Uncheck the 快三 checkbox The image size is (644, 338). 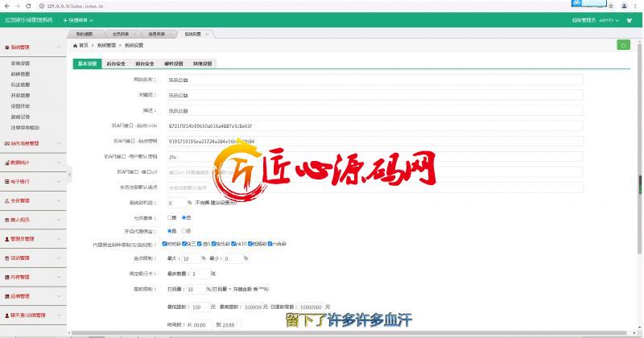[x=184, y=244]
